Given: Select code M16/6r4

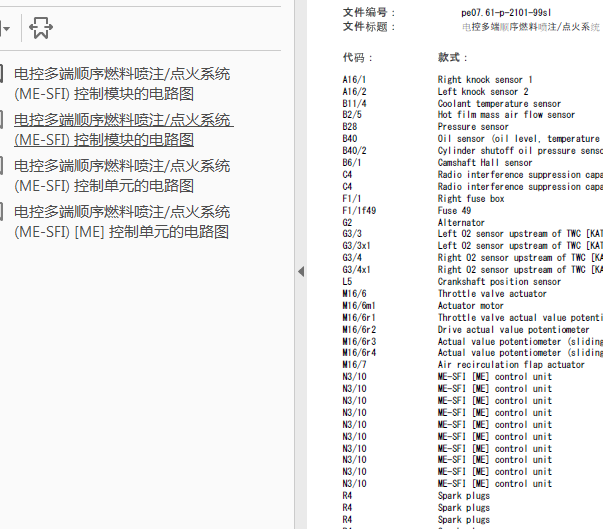Looking at the screenshot, I should 359,353.
